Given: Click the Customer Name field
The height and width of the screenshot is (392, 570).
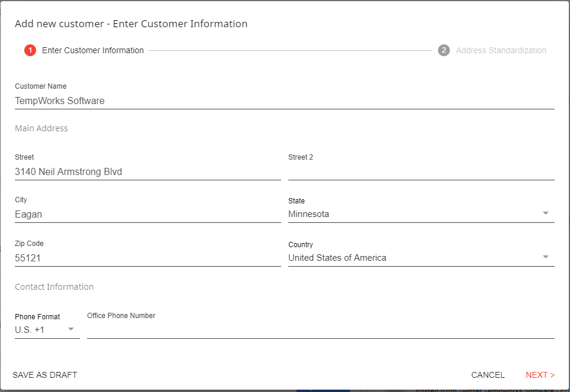Looking at the screenshot, I should tap(284, 101).
